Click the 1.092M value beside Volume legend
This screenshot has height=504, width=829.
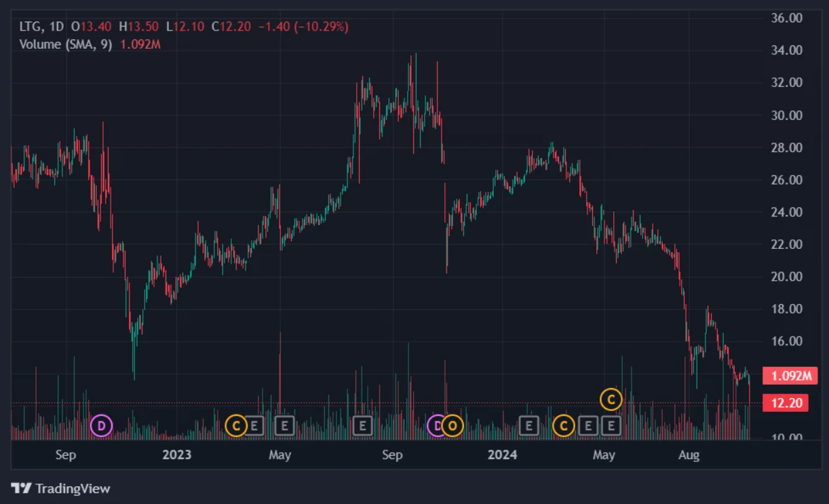pyautogui.click(x=140, y=45)
